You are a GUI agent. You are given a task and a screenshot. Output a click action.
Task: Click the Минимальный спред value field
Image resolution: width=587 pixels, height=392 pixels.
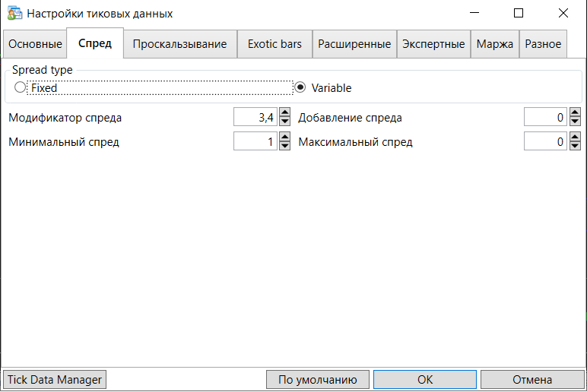click(x=255, y=141)
